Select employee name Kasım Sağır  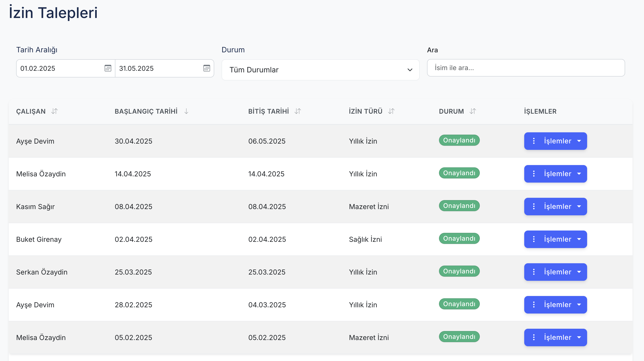pyautogui.click(x=35, y=207)
